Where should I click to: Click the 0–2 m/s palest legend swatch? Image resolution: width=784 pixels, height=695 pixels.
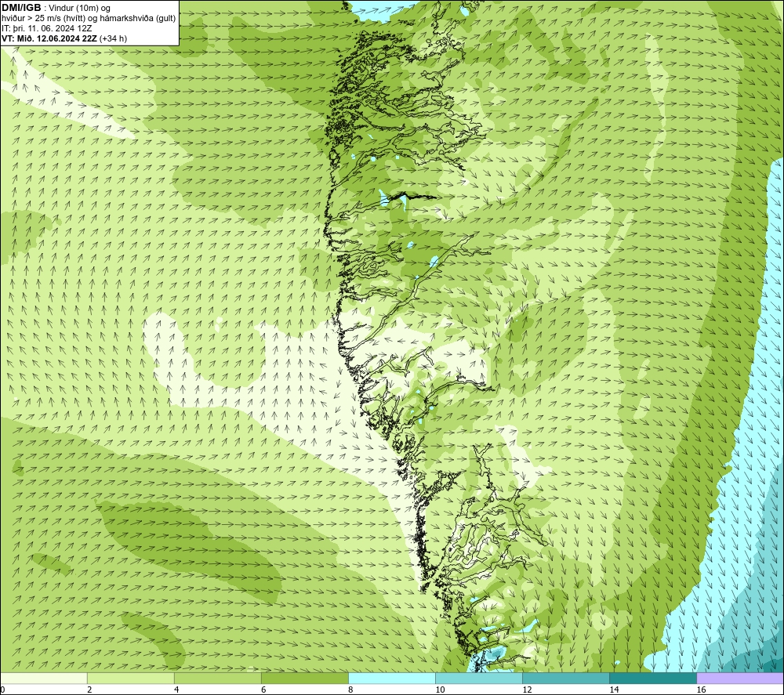pyautogui.click(x=44, y=678)
